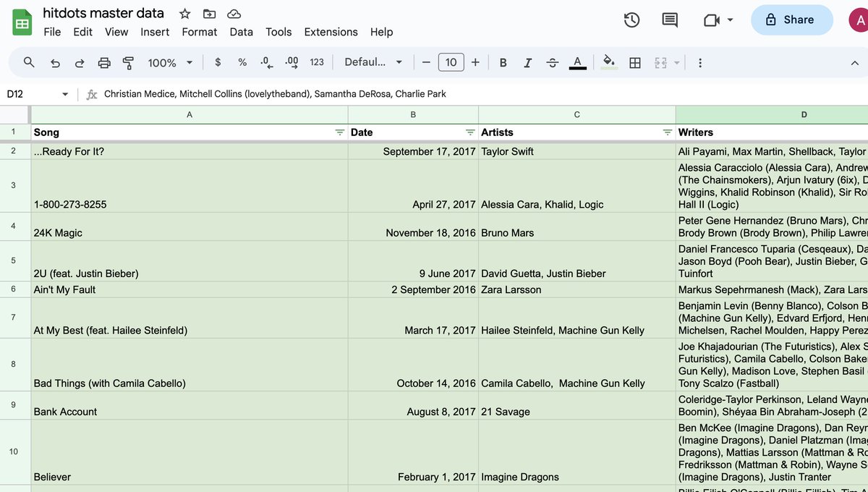The image size is (868, 492).
Task: Open the Data menu
Action: tap(242, 32)
